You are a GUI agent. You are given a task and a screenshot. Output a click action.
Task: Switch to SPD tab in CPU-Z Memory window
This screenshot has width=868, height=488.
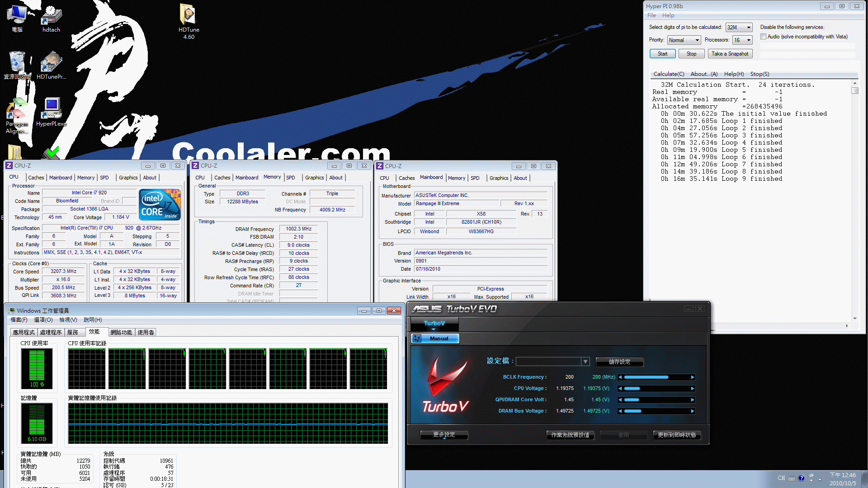click(x=291, y=178)
